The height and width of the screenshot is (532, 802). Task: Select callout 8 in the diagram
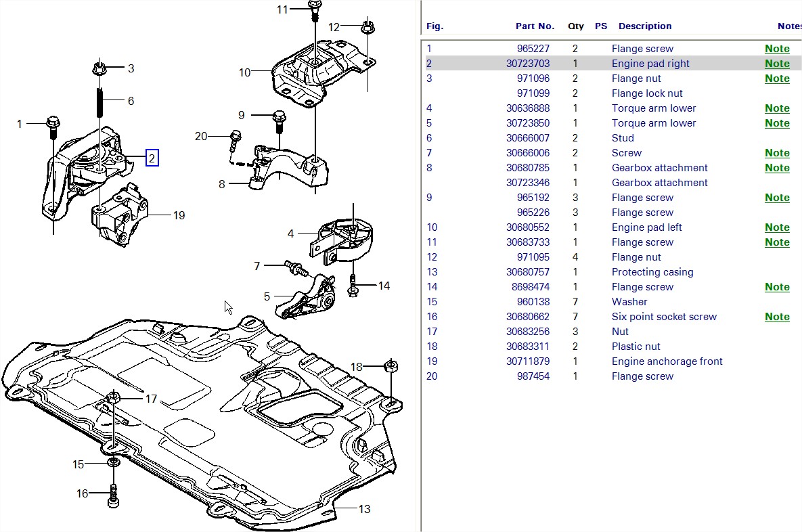tap(221, 184)
